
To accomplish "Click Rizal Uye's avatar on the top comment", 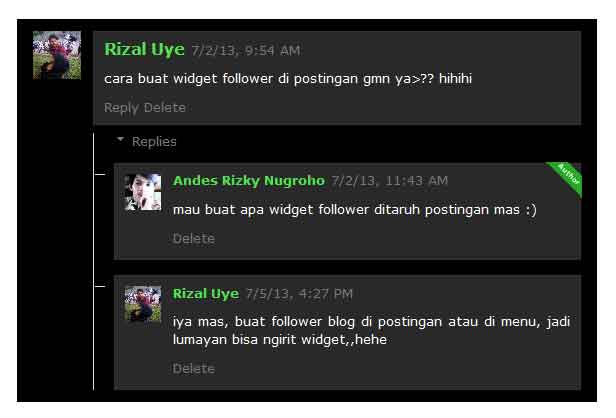I will [57, 55].
